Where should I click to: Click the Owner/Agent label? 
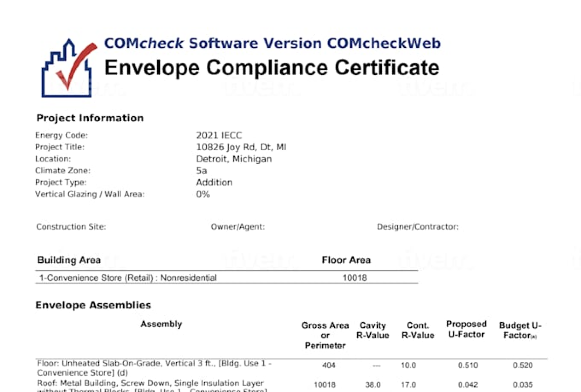point(238,227)
